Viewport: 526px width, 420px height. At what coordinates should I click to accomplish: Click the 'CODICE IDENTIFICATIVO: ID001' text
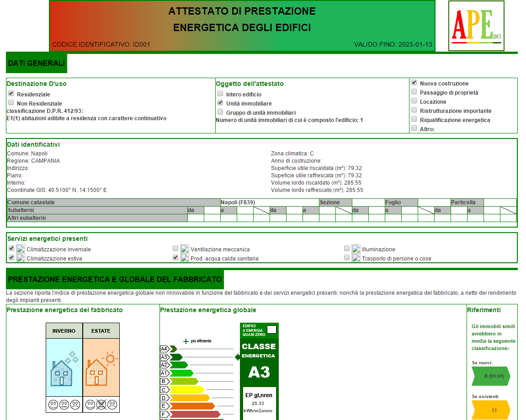click(101, 44)
